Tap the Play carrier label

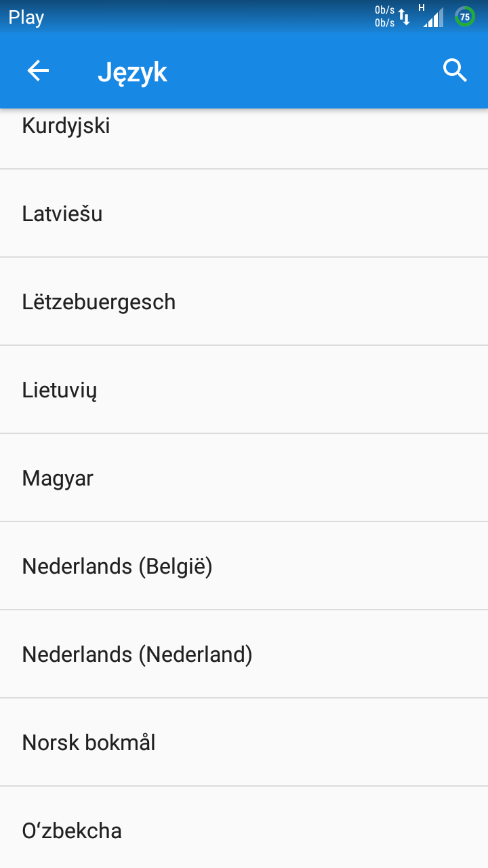(26, 17)
